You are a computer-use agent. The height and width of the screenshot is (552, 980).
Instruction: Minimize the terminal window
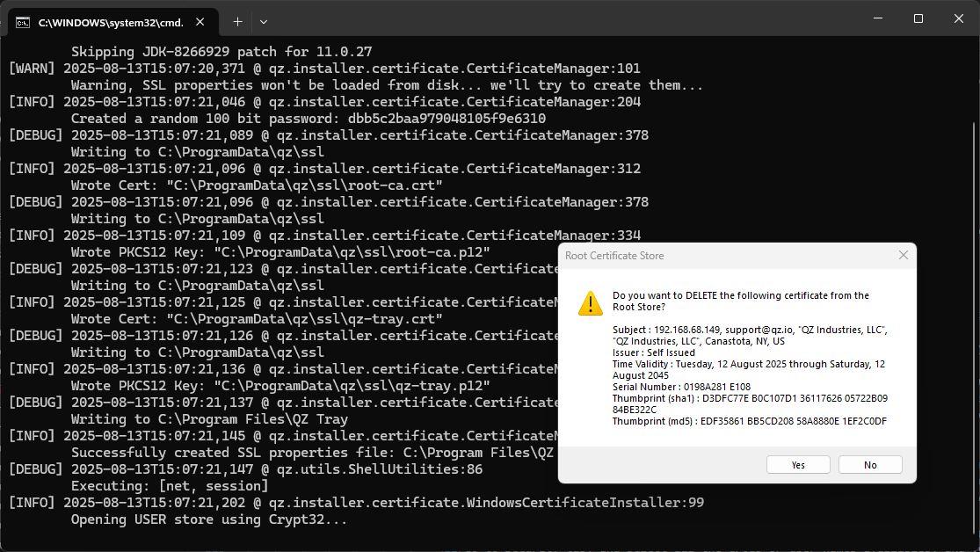pyautogui.click(x=875, y=18)
